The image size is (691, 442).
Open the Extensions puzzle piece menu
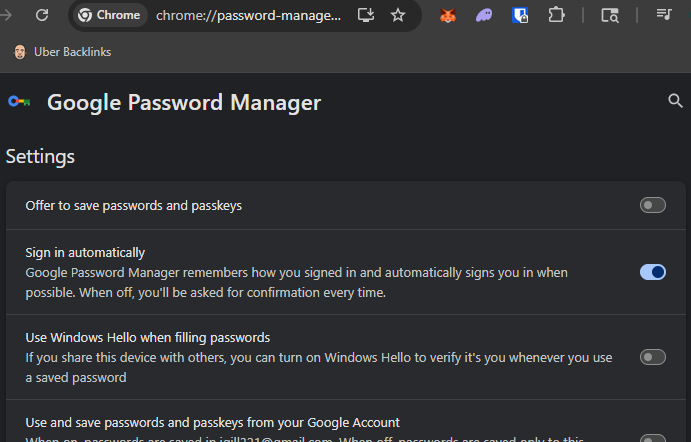coord(556,15)
